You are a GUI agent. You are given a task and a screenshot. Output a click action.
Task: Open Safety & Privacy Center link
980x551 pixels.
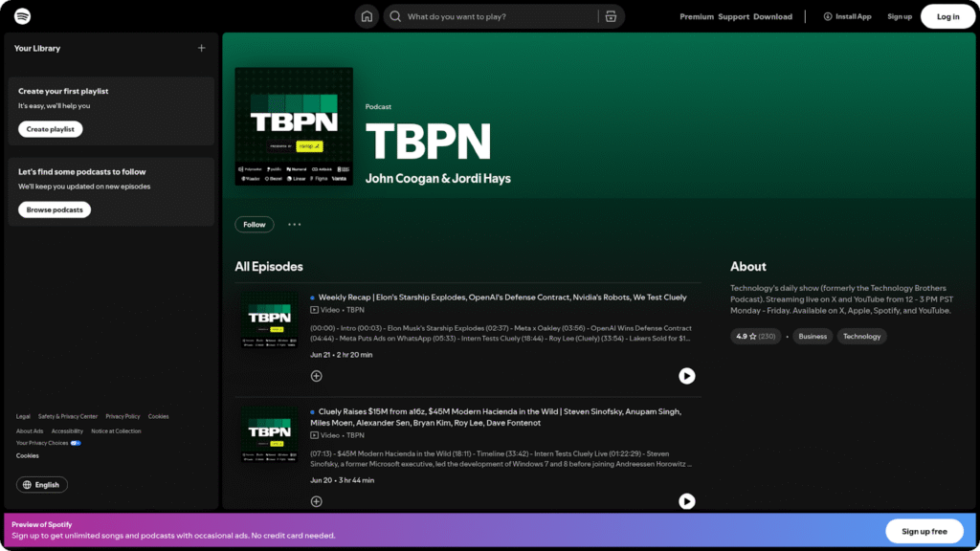pyautogui.click(x=68, y=416)
